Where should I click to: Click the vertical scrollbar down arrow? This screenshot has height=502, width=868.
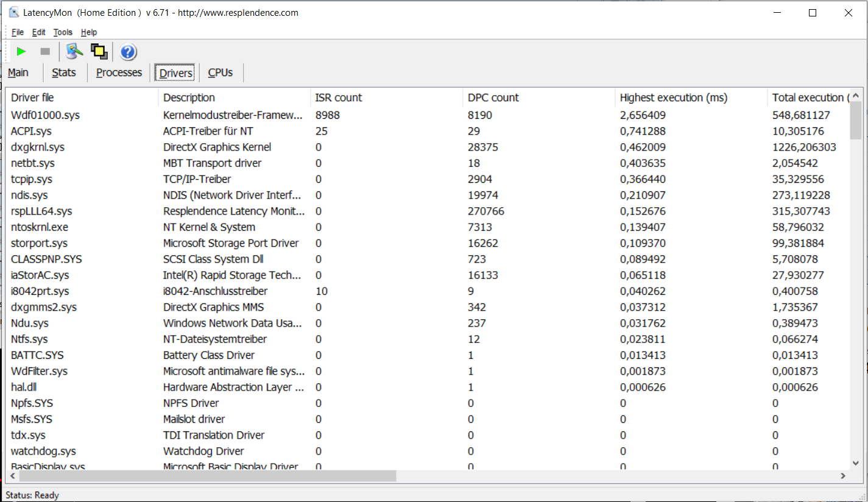click(x=856, y=463)
